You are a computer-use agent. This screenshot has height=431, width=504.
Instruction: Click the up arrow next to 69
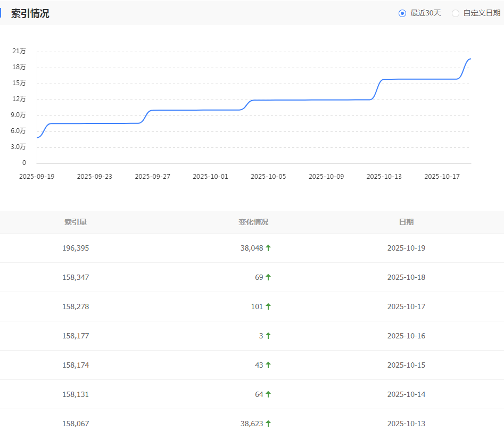click(268, 277)
